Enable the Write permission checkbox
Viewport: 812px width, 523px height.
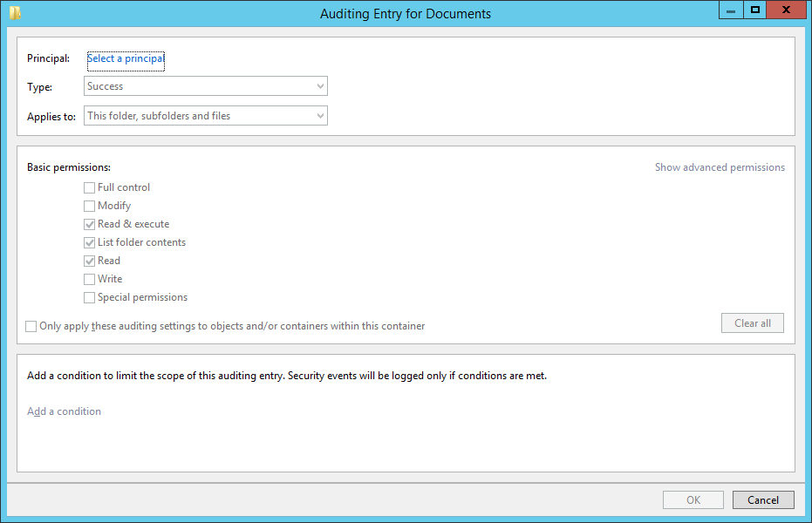point(89,279)
